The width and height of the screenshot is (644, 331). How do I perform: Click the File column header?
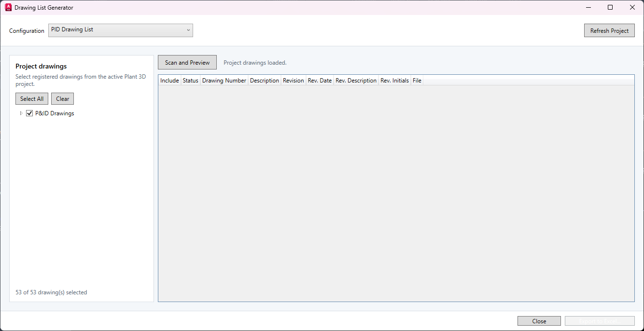click(x=417, y=81)
